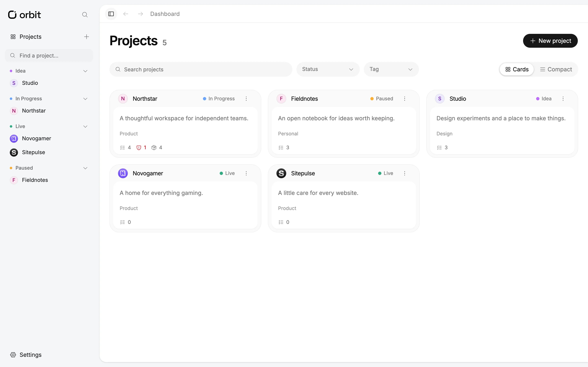Image resolution: width=588 pixels, height=367 pixels.
Task: Add project with sidebar plus icon
Action: point(87,37)
